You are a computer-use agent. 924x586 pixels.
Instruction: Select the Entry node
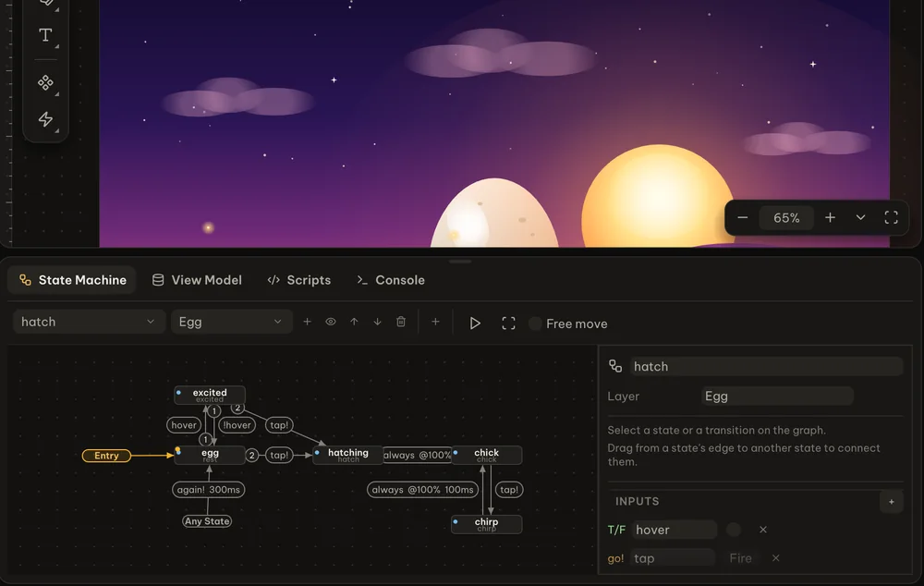(x=106, y=456)
